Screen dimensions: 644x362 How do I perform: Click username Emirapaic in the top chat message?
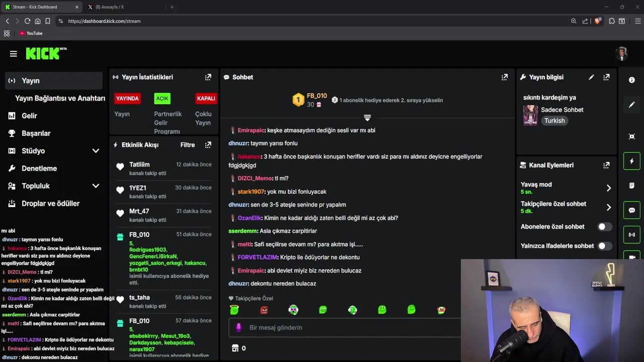[x=251, y=130]
